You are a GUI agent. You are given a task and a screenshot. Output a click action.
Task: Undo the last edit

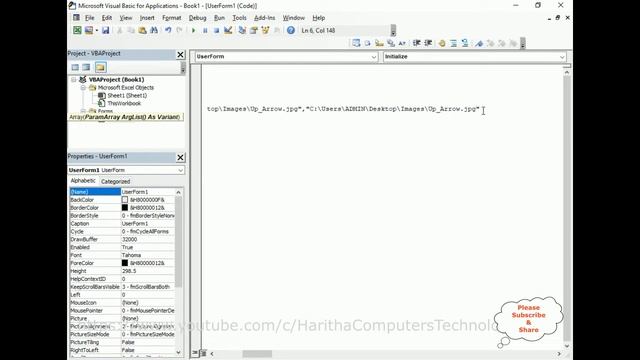(168, 30)
